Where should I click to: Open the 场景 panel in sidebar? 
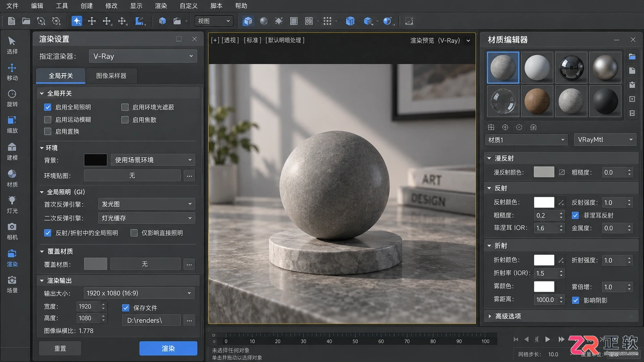12,284
